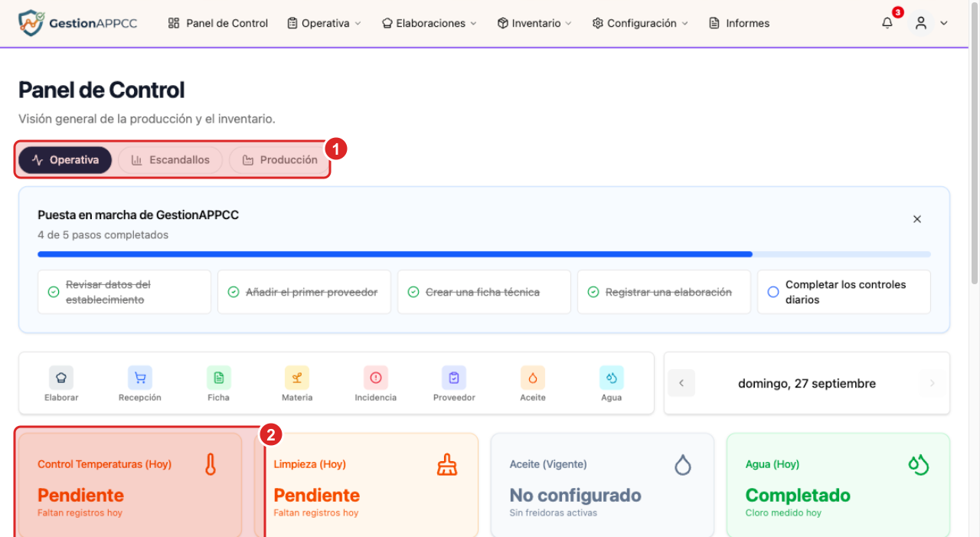
Task: Toggle the Revisar datos del establecimiento checkmark
Action: (x=54, y=292)
